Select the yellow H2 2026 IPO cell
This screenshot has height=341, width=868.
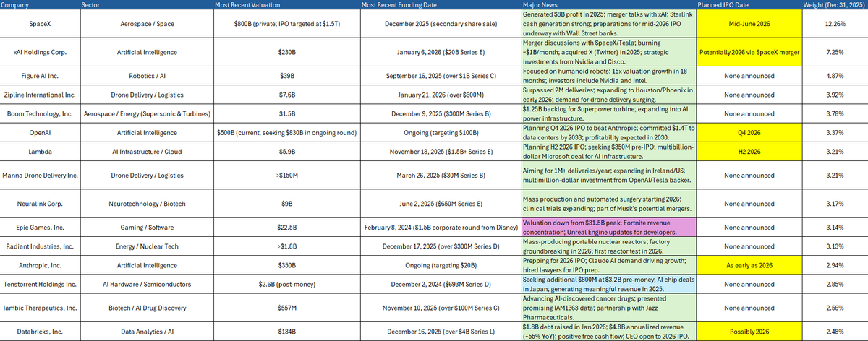750,151
